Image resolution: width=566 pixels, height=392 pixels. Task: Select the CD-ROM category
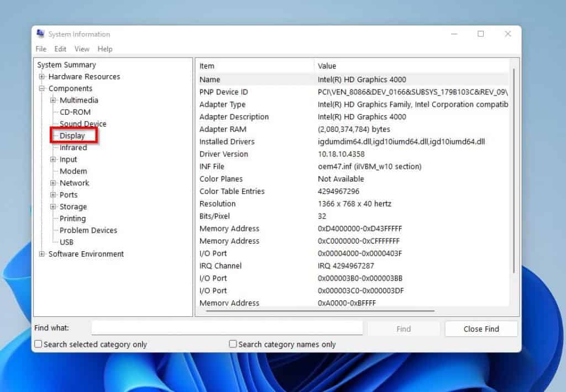pos(75,112)
